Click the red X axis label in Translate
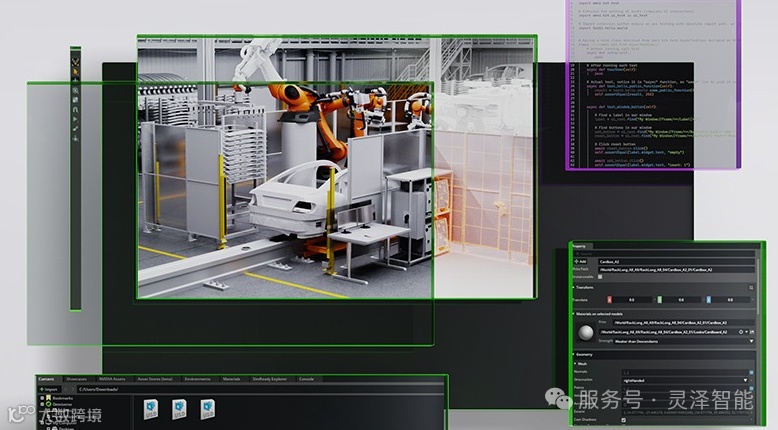 coord(609,300)
